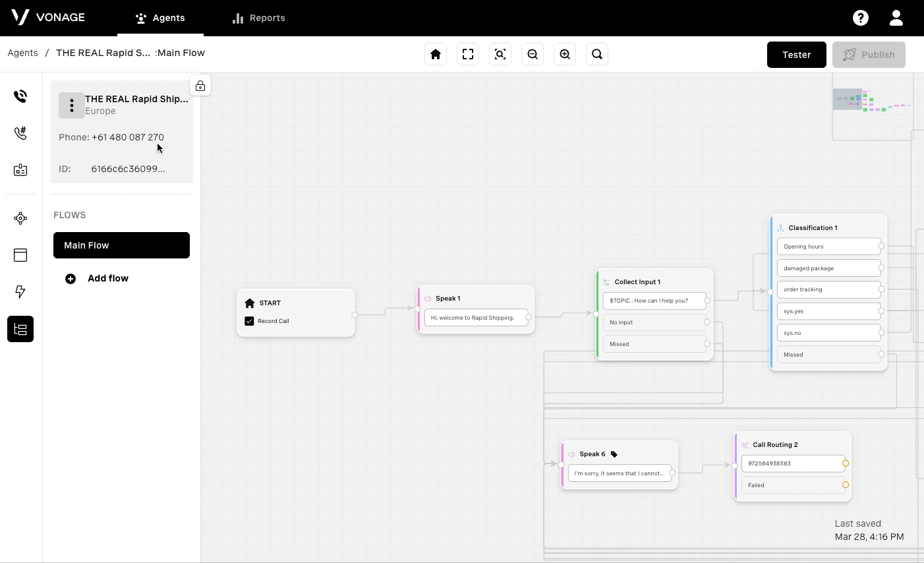924x563 pixels.
Task: Open the Agents tab
Action: pyautogui.click(x=160, y=18)
